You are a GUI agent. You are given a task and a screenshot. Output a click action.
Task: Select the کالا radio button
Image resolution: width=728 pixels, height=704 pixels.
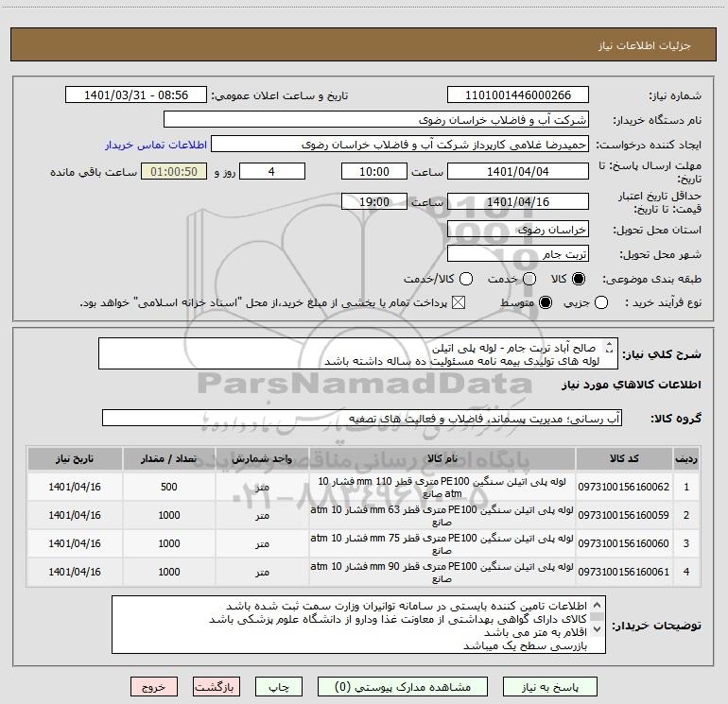[x=578, y=279]
